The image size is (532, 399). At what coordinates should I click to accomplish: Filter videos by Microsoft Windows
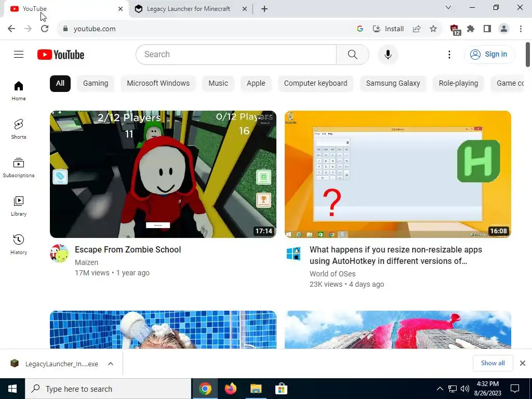158,84
